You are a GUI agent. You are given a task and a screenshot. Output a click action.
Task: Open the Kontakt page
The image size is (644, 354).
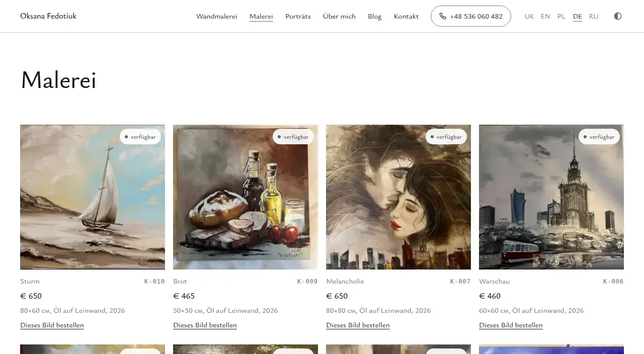[x=406, y=16]
